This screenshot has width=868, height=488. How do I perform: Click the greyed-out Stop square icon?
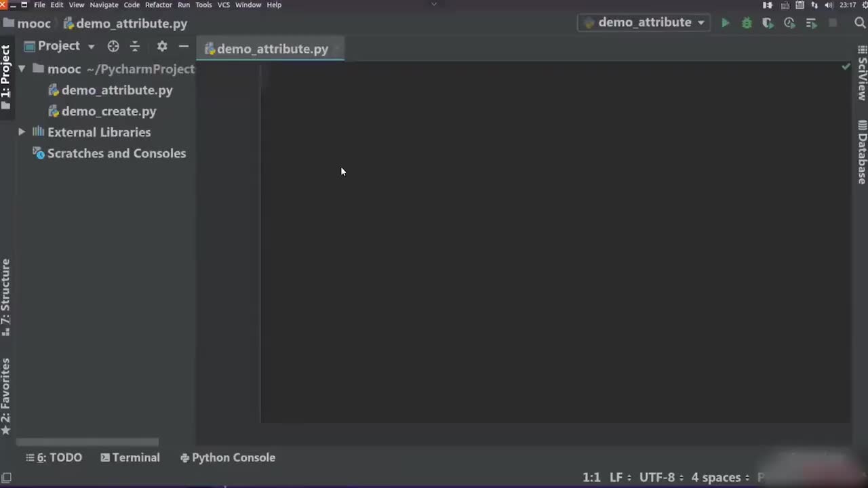click(833, 23)
